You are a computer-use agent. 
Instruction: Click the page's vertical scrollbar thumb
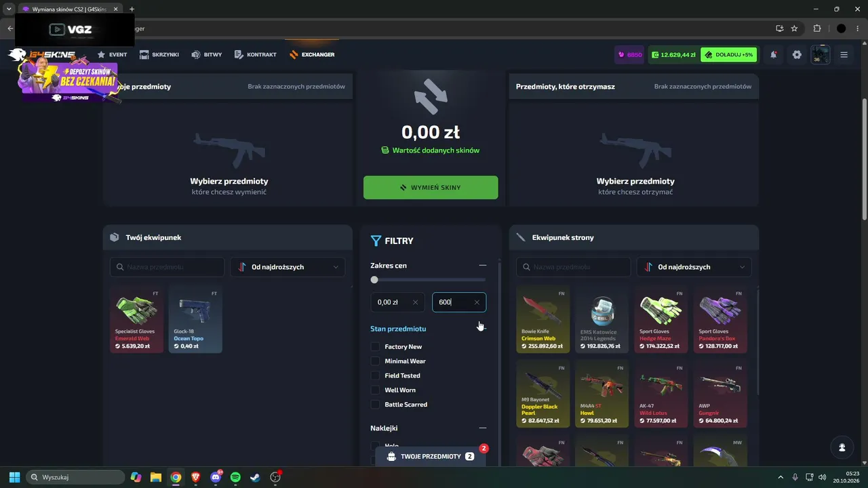864,159
